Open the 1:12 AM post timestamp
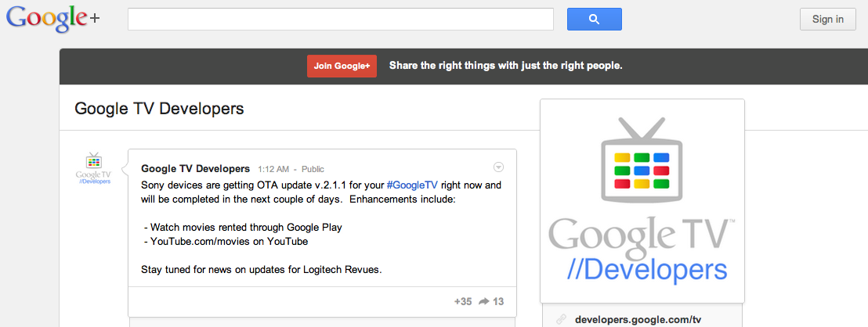 (273, 169)
